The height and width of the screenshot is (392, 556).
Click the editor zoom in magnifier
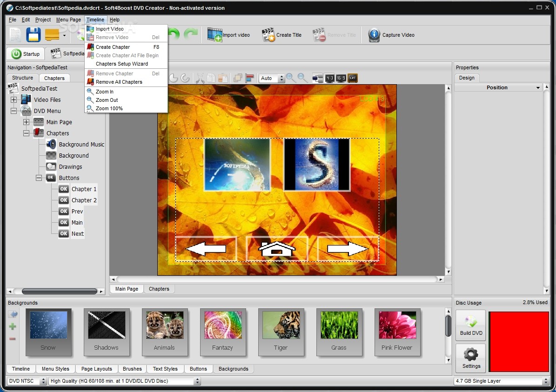point(291,78)
